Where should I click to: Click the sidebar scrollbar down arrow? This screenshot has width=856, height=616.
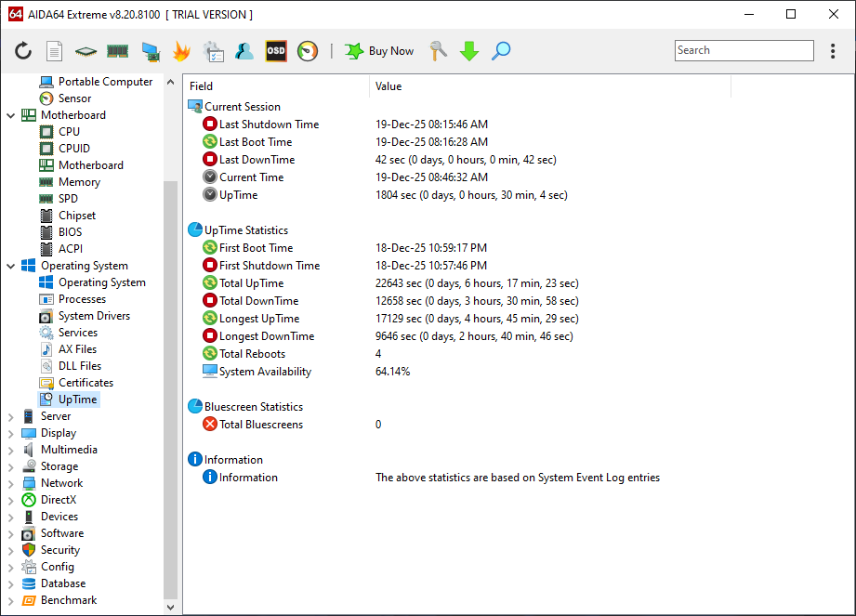coord(170,607)
